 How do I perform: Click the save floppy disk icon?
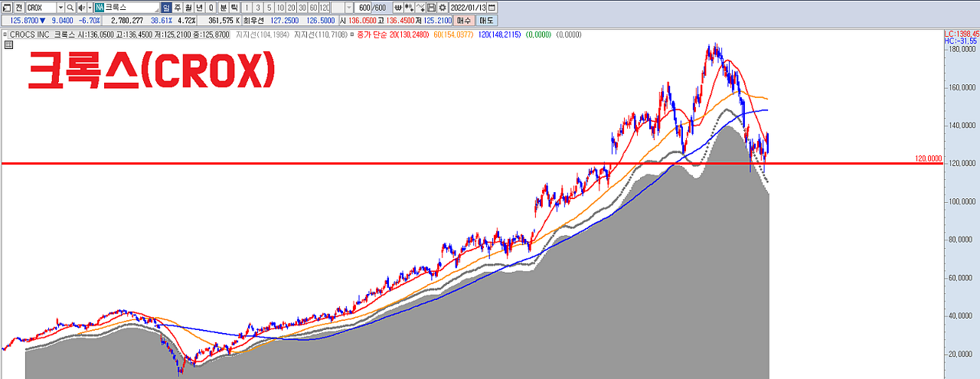click(431, 7)
